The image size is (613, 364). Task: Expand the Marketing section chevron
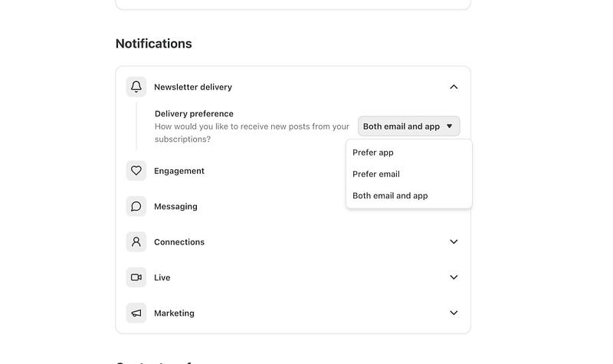[454, 313]
